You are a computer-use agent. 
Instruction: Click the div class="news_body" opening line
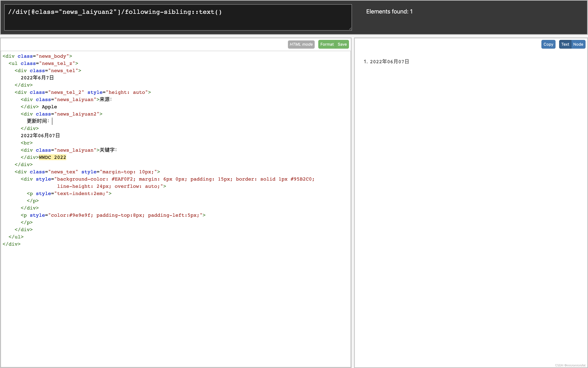tap(37, 56)
